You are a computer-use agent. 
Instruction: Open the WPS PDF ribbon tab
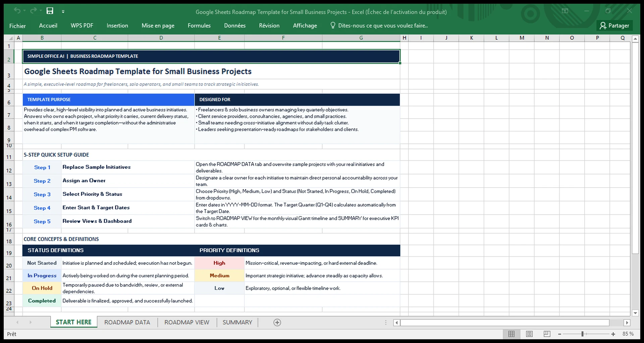coord(82,26)
